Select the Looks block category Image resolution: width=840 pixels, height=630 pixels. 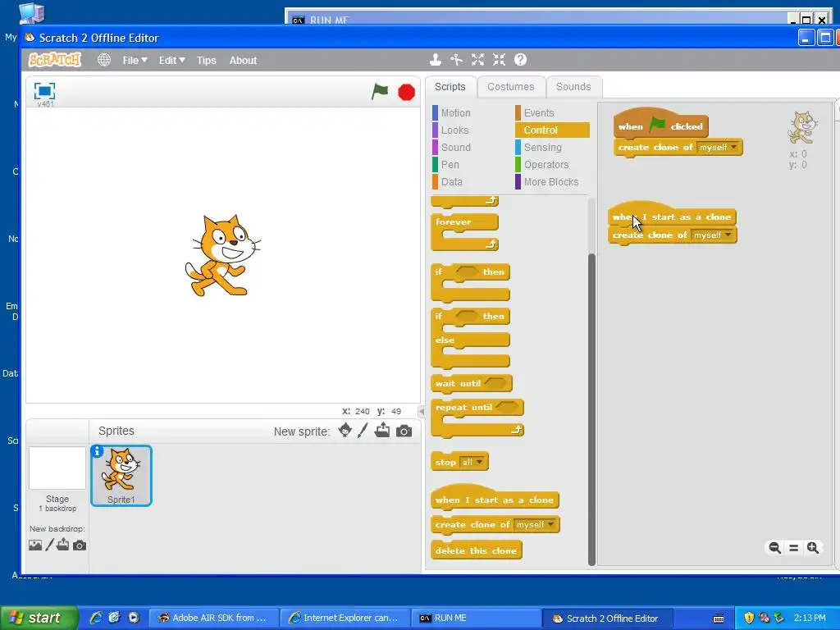tap(454, 130)
